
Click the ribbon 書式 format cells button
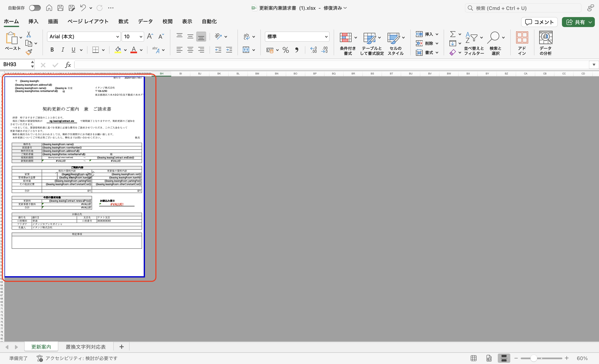coord(425,52)
